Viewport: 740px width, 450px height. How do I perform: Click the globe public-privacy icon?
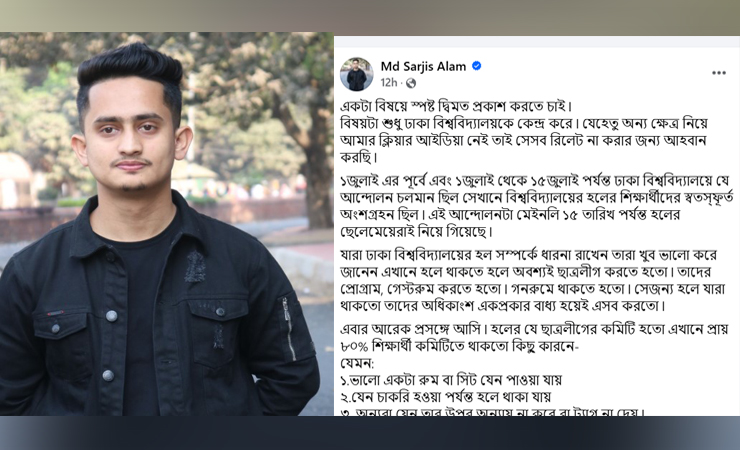click(x=411, y=83)
